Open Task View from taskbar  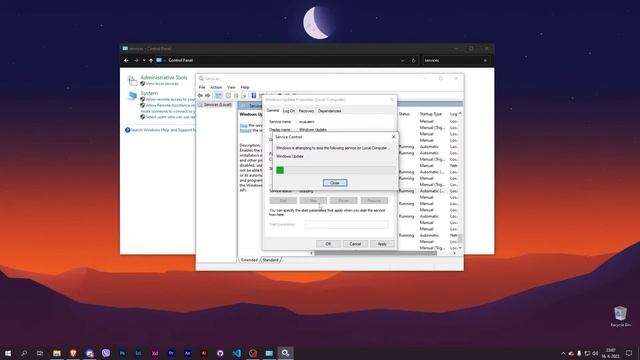click(x=40, y=353)
